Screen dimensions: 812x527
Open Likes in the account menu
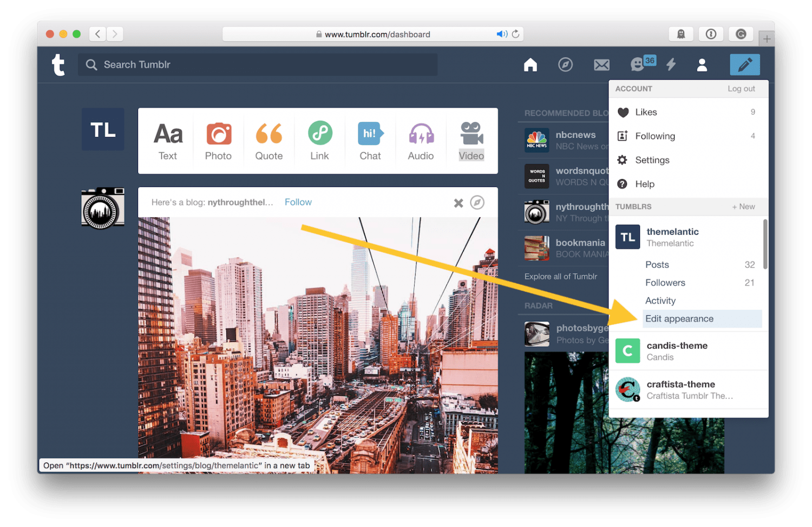click(646, 112)
